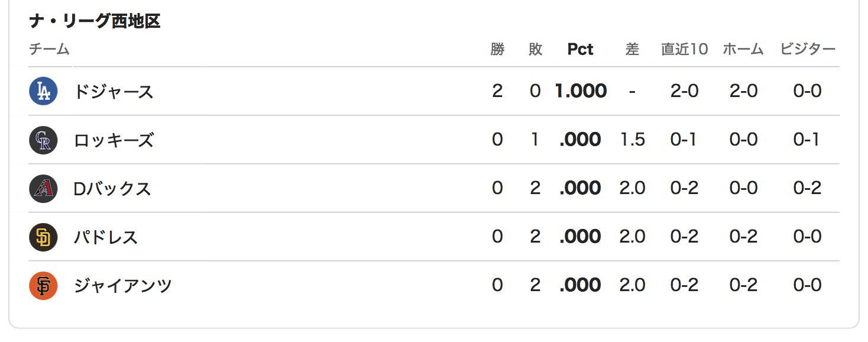Sort by the Pct column header
The width and height of the screenshot is (868, 342).
pos(580,50)
